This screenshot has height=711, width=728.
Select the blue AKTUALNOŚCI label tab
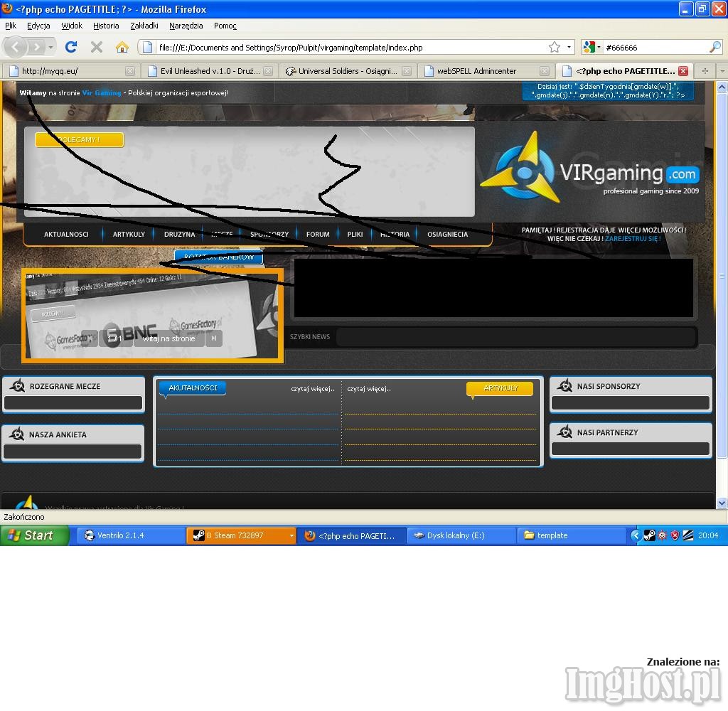point(192,387)
